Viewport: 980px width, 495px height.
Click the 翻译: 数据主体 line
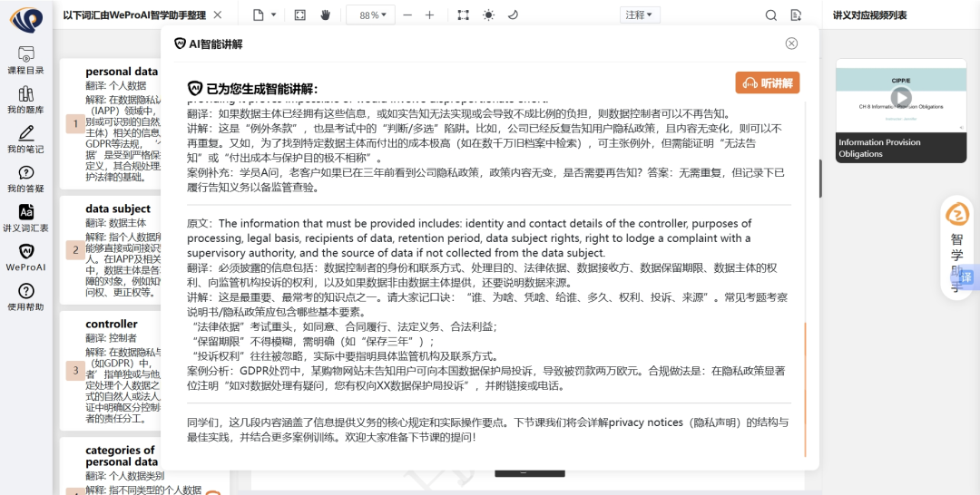(x=115, y=223)
